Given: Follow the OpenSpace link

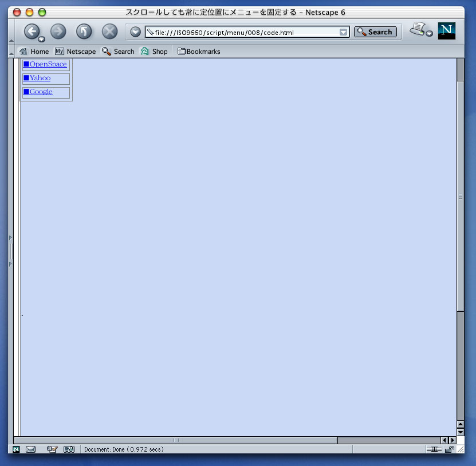Looking at the screenshot, I should coord(45,64).
